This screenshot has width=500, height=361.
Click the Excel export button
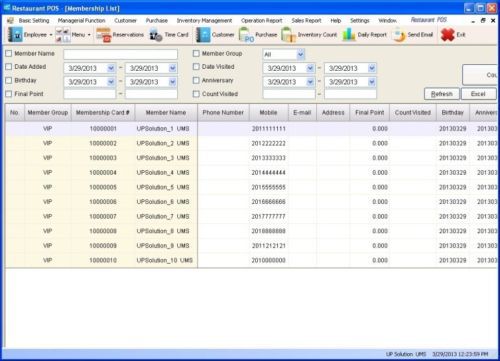pos(478,94)
